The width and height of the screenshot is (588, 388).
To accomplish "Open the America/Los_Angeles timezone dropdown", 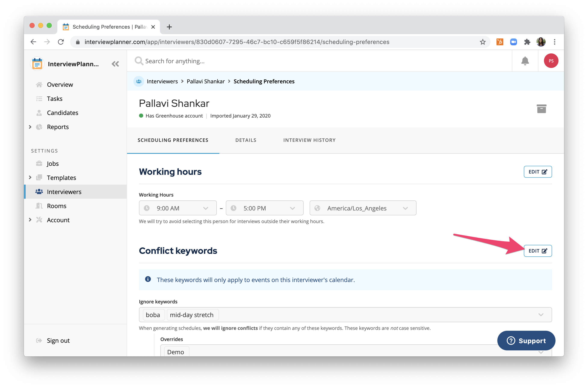I will point(363,208).
